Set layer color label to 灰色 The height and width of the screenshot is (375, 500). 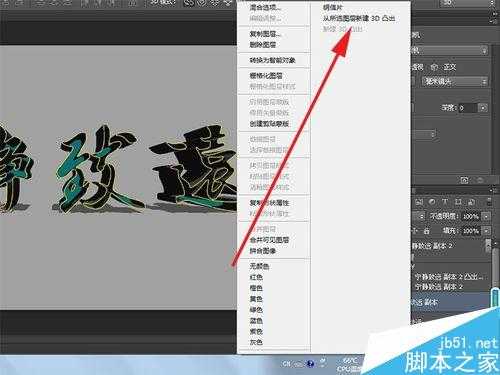pyautogui.click(x=256, y=342)
